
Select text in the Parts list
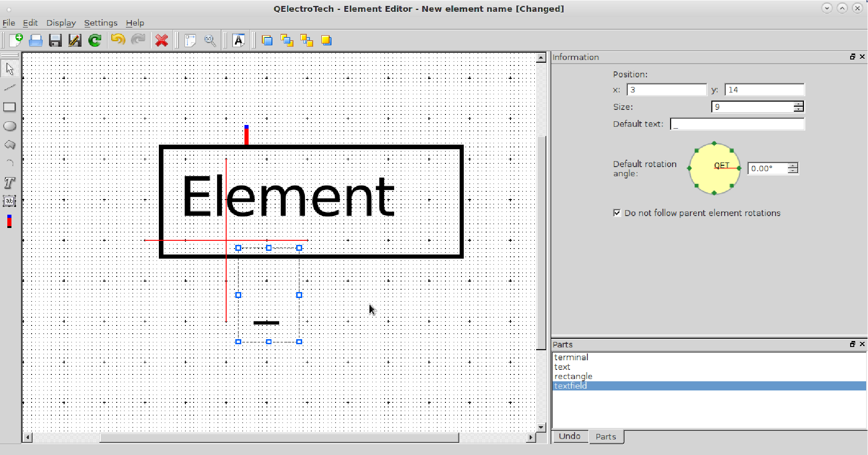709,367
